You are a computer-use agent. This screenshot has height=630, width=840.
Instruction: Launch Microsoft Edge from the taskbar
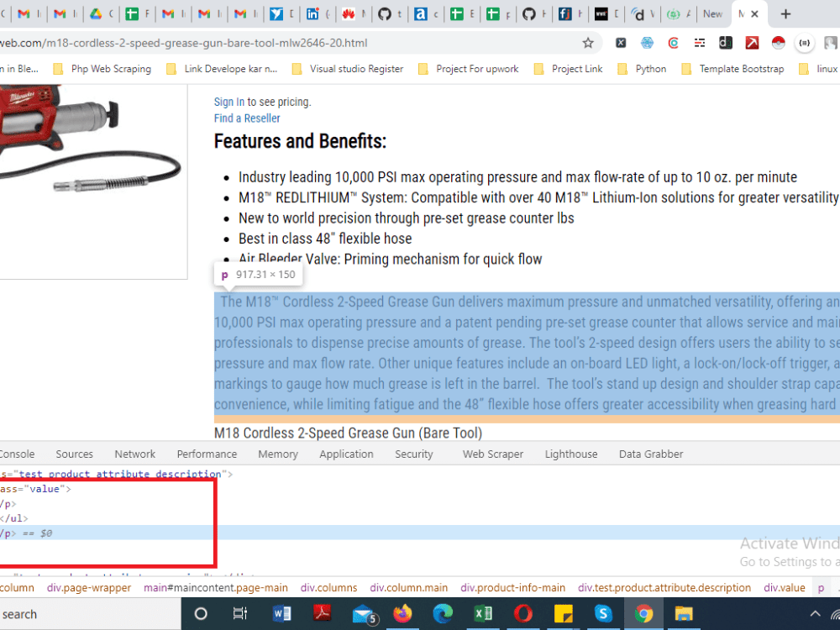tap(443, 614)
